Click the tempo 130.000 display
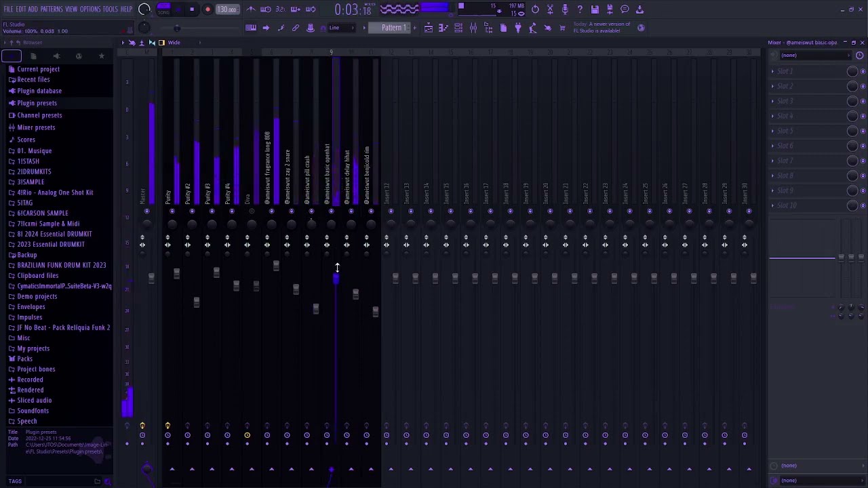The height and width of the screenshot is (488, 868). [226, 9]
